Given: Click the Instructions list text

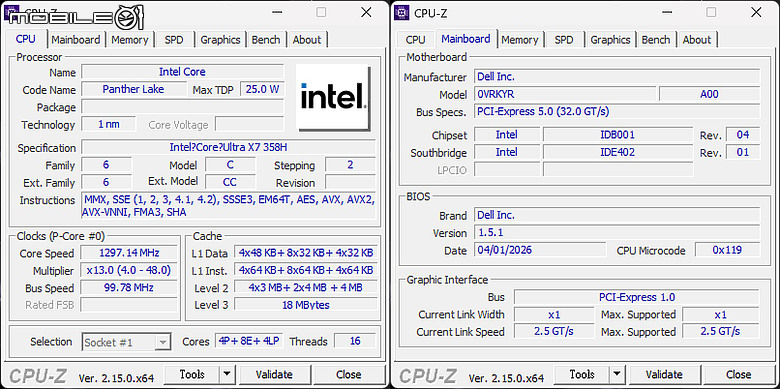Looking at the screenshot, I should pos(228,206).
